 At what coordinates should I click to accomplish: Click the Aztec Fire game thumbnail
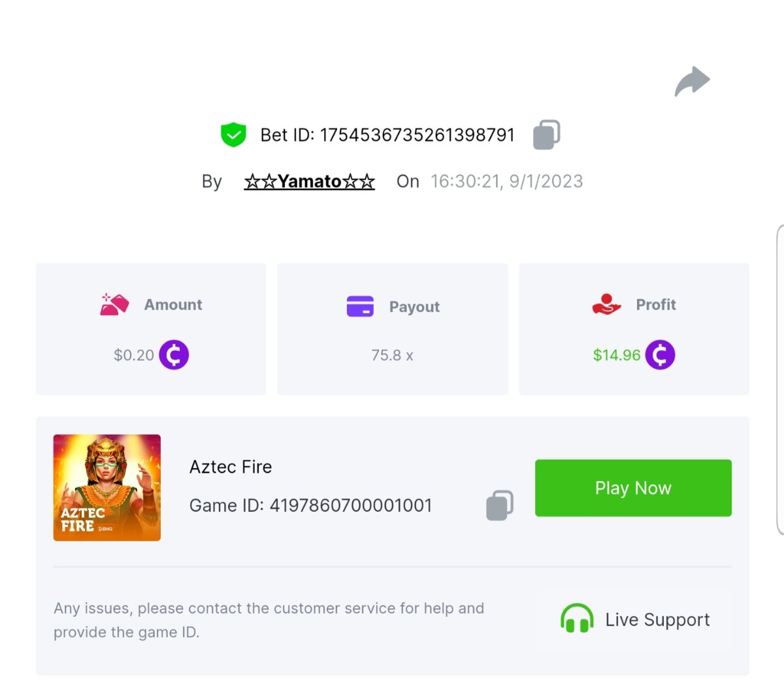tap(107, 488)
